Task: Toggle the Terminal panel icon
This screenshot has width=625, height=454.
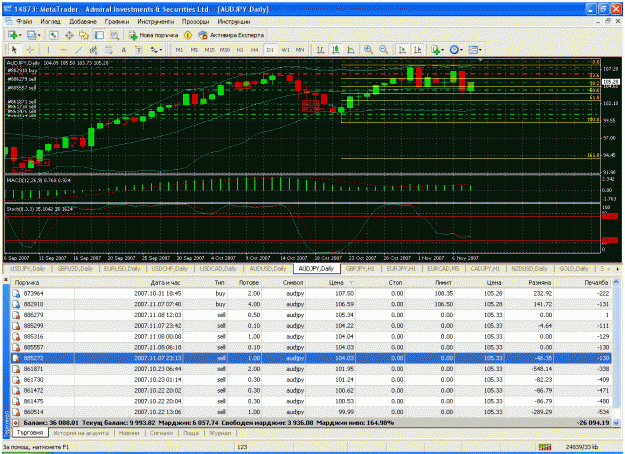Action: [99, 35]
